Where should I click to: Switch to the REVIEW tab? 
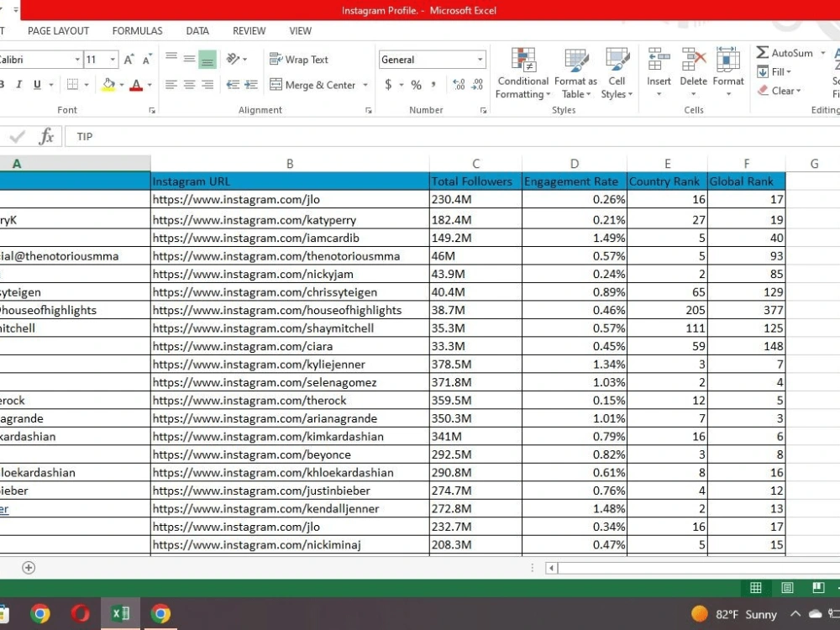click(x=249, y=31)
